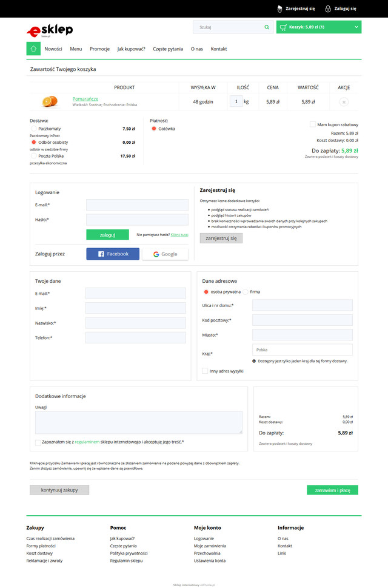
Task: Click the zamawiam i płacę button
Action: pos(332,490)
